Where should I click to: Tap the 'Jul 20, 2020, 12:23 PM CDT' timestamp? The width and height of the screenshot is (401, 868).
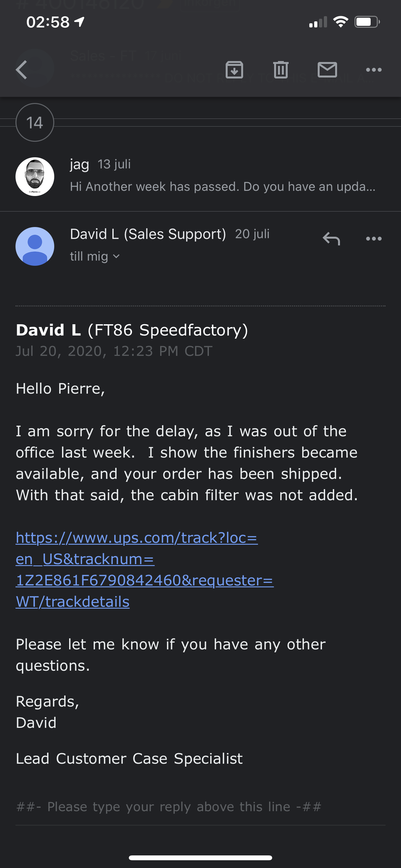pyautogui.click(x=114, y=351)
